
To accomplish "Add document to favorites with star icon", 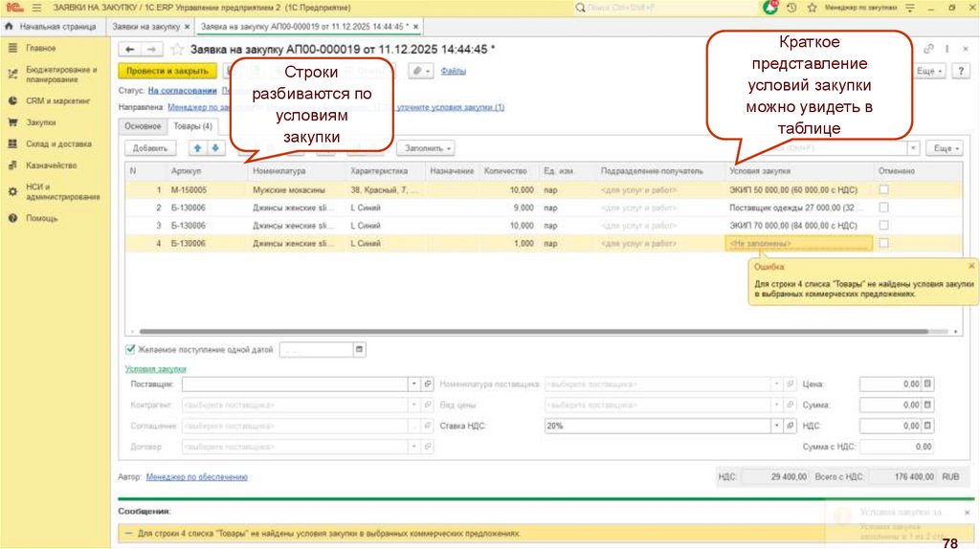I will 175,49.
